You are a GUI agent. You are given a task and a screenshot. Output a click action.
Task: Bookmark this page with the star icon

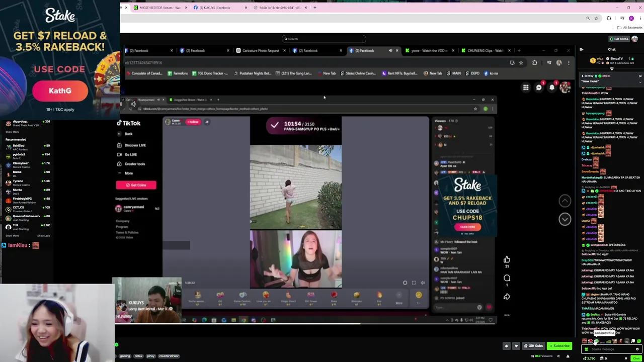pos(596,18)
